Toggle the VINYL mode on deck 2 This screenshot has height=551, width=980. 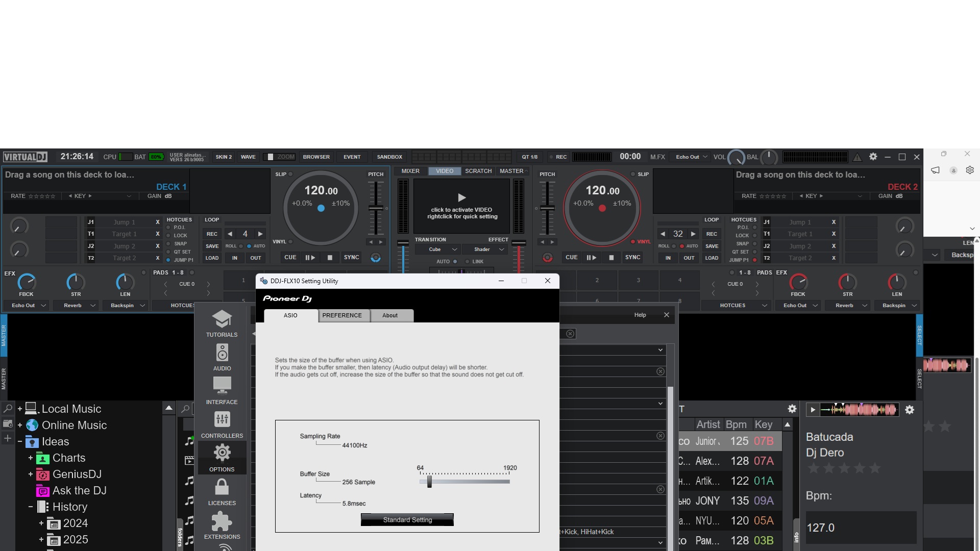click(633, 242)
